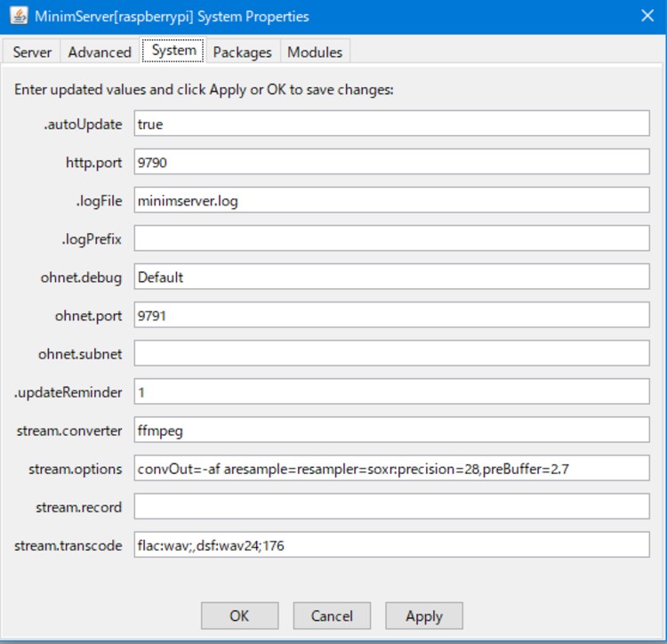667x644 pixels.
Task: Close the System Properties dialog
Action: click(647, 17)
